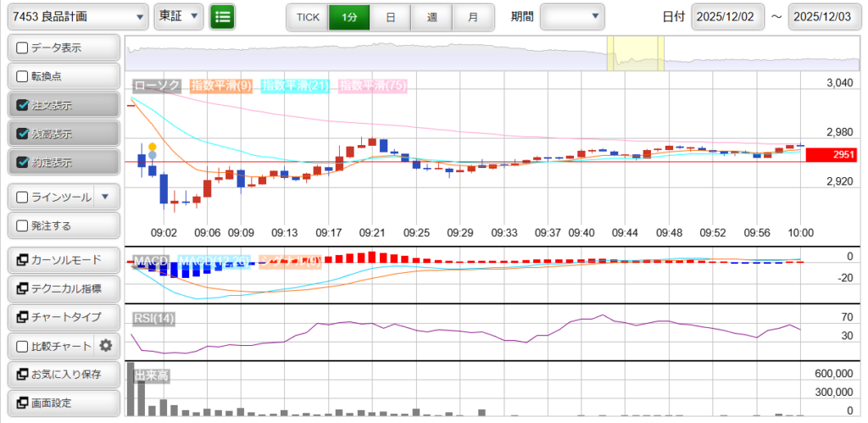Click the yellow order marker on chart
The width and height of the screenshot is (868, 423).
tap(152, 147)
